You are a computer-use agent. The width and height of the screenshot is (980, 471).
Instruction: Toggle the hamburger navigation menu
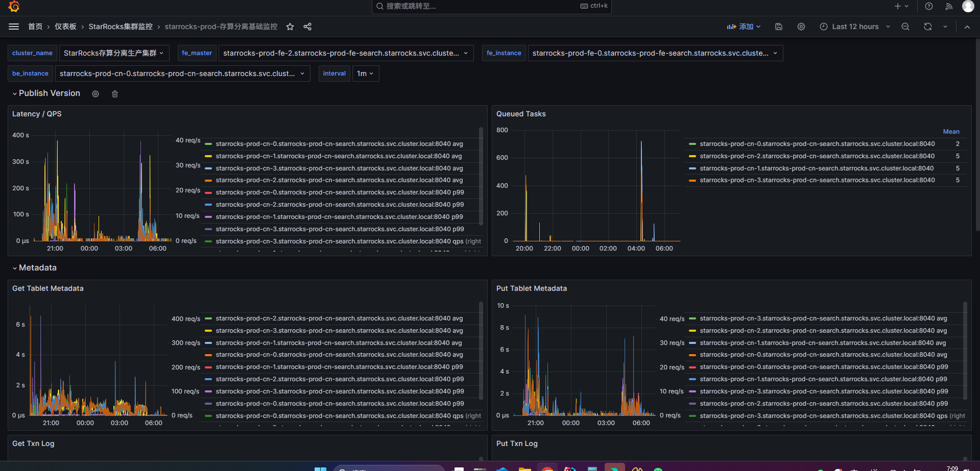pyautogui.click(x=14, y=27)
